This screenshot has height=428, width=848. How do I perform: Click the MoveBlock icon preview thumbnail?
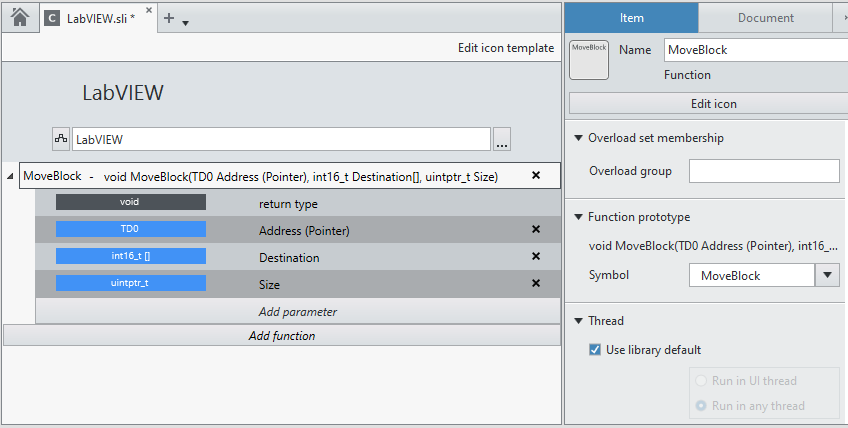click(589, 60)
